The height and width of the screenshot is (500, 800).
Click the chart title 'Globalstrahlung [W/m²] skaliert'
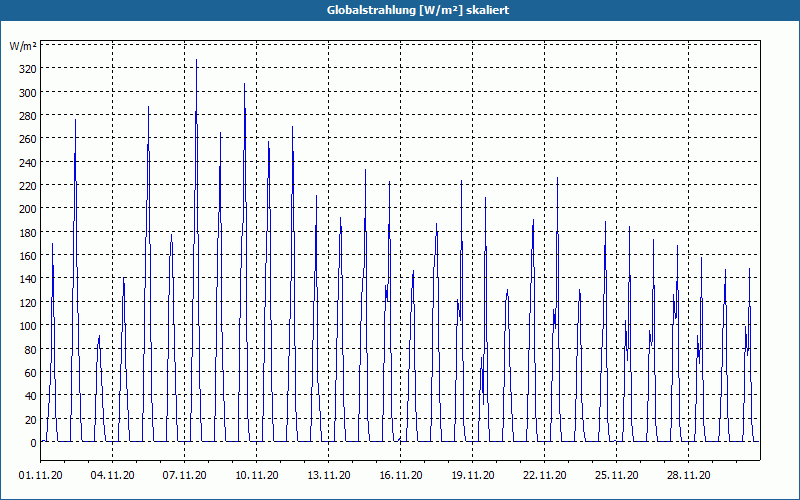[x=418, y=10]
